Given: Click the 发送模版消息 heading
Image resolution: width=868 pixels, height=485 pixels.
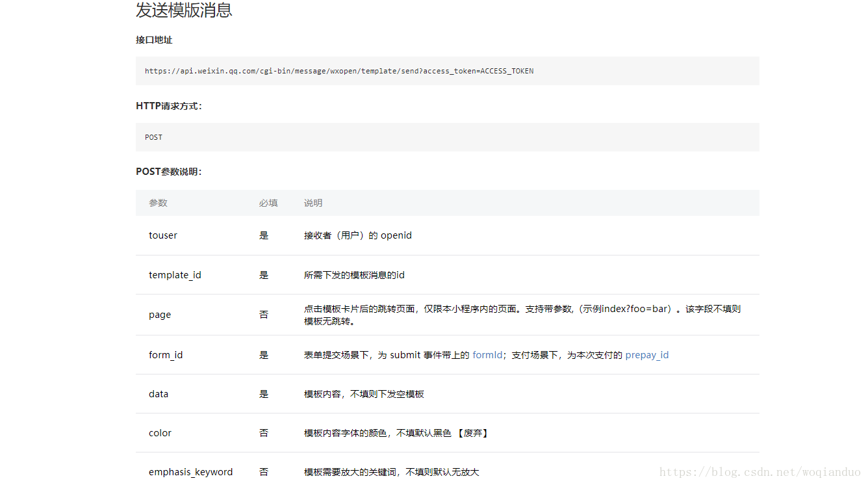Looking at the screenshot, I should pos(184,10).
